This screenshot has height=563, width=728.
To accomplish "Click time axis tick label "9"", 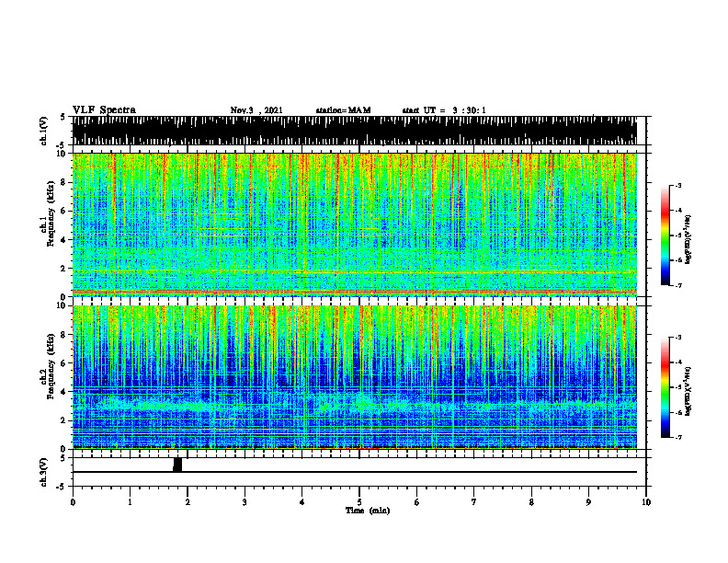I will click(588, 502).
